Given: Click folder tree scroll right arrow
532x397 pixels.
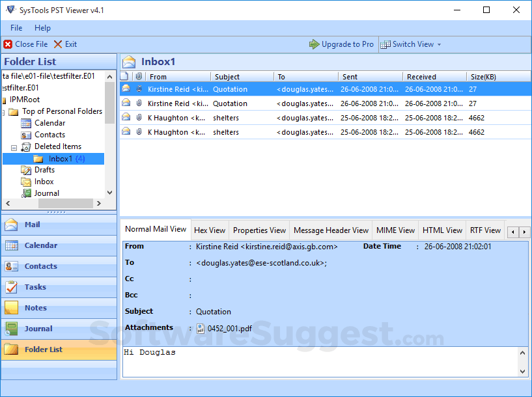Looking at the screenshot, I should pos(99,204).
